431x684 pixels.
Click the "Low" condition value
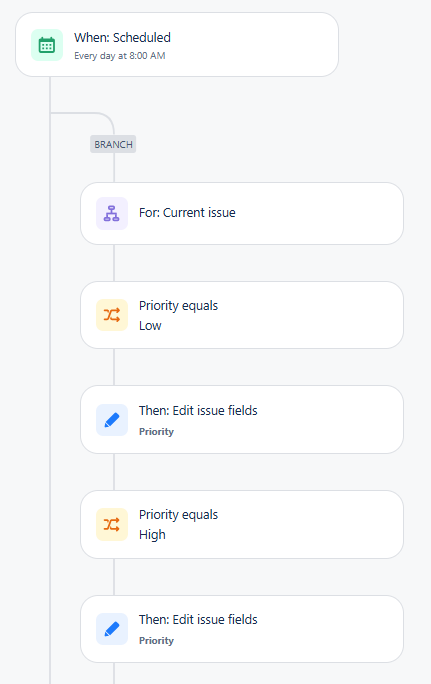click(150, 326)
